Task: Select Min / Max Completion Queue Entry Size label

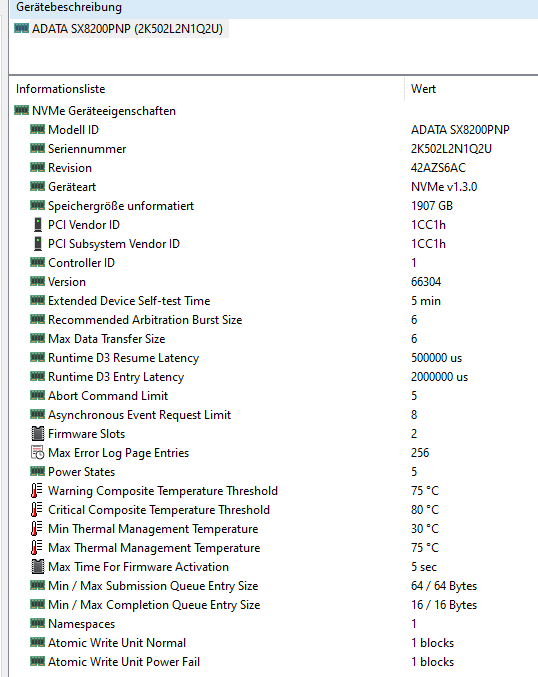Action: tap(154, 605)
